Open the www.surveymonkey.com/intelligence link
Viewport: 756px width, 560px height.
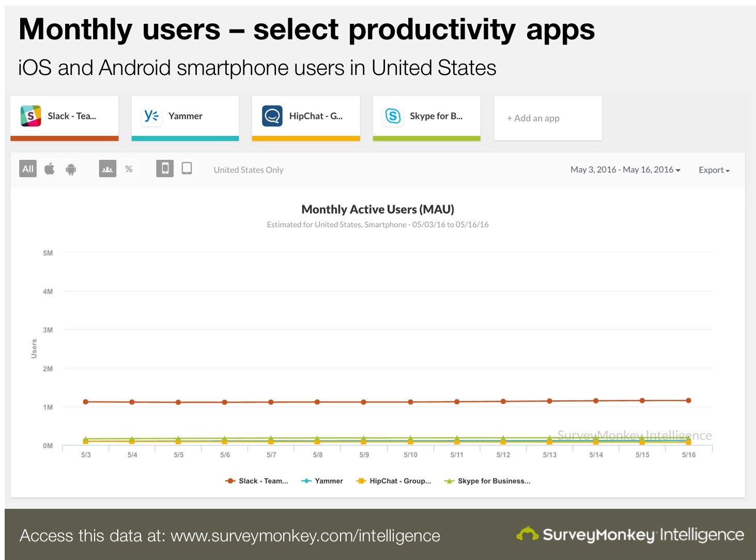[305, 536]
